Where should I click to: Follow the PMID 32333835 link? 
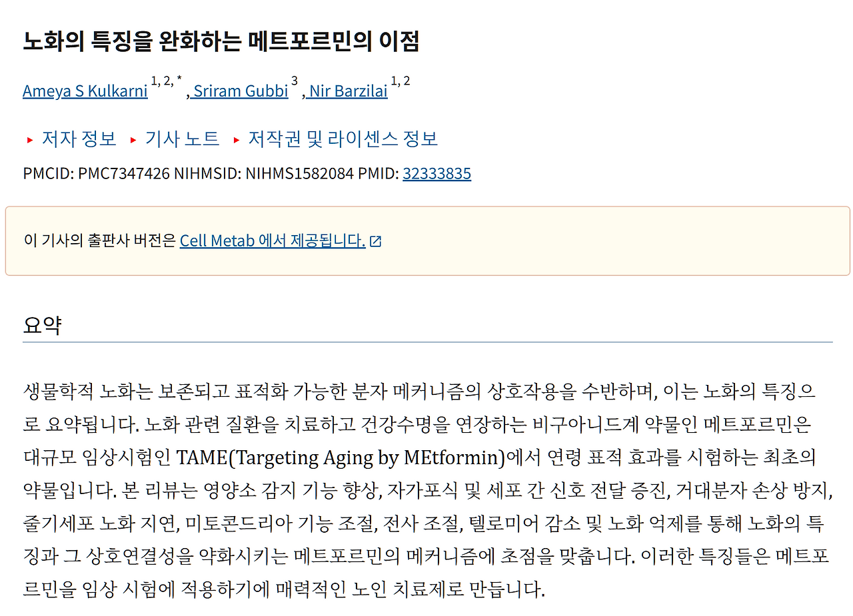point(436,173)
